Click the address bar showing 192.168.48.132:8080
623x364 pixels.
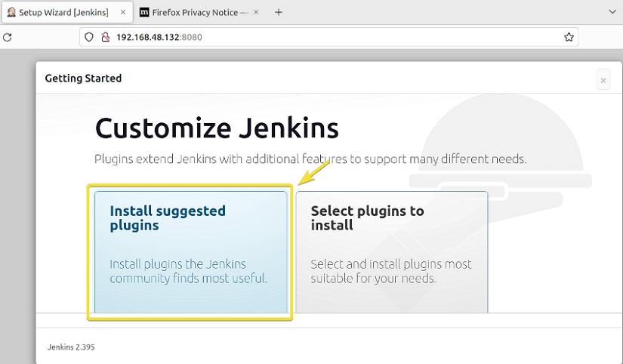click(x=329, y=37)
